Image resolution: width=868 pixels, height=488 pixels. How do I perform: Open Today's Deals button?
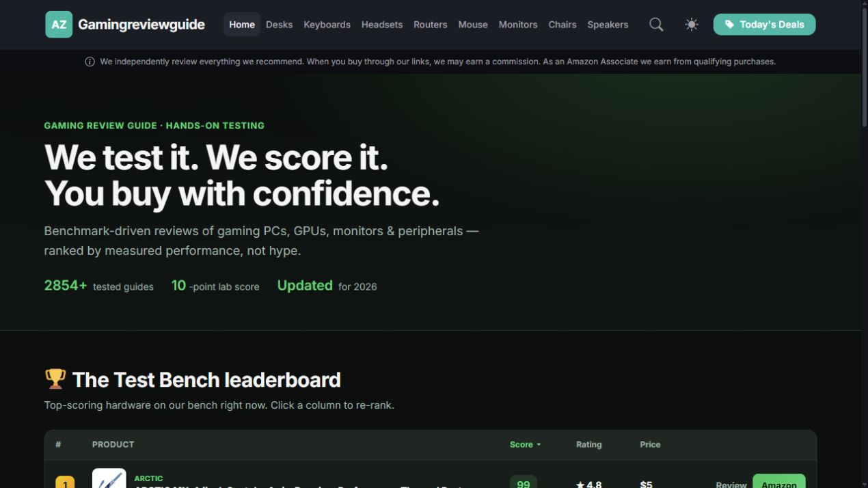[x=764, y=25]
